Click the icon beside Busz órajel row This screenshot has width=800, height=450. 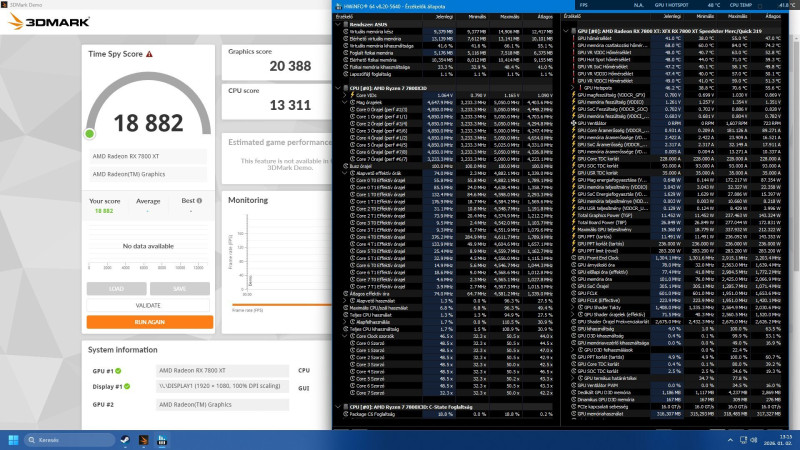(x=346, y=166)
